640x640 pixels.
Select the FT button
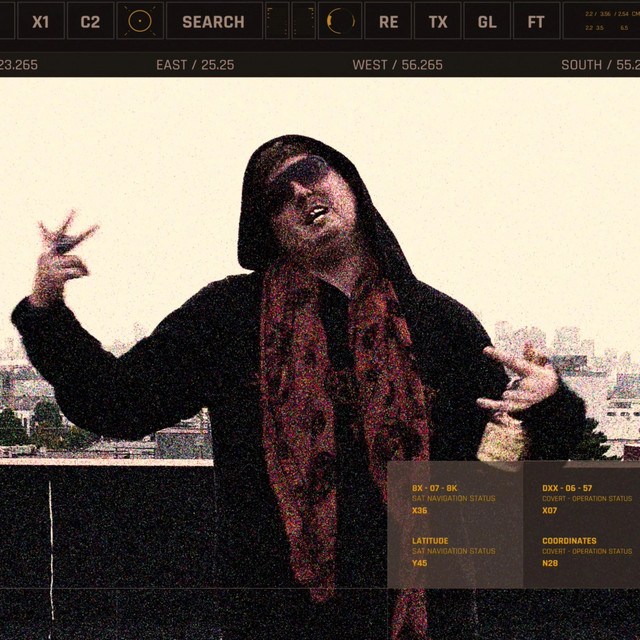point(536,21)
